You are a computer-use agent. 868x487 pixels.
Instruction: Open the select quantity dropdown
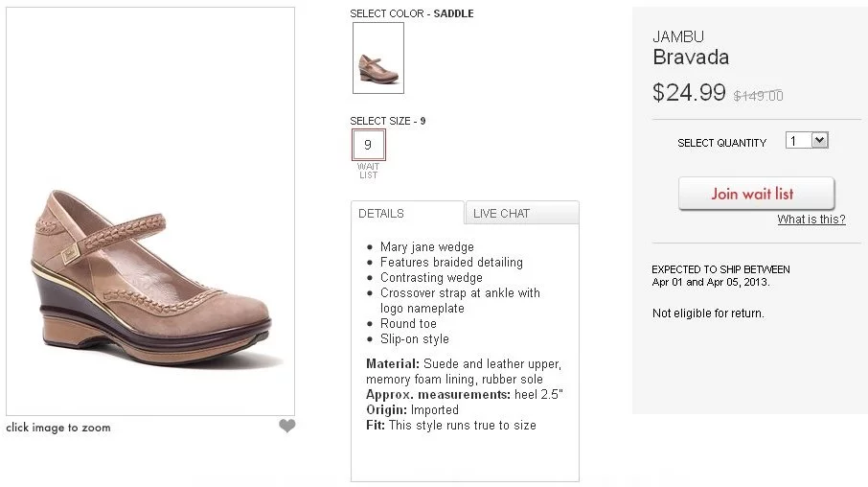tap(807, 141)
